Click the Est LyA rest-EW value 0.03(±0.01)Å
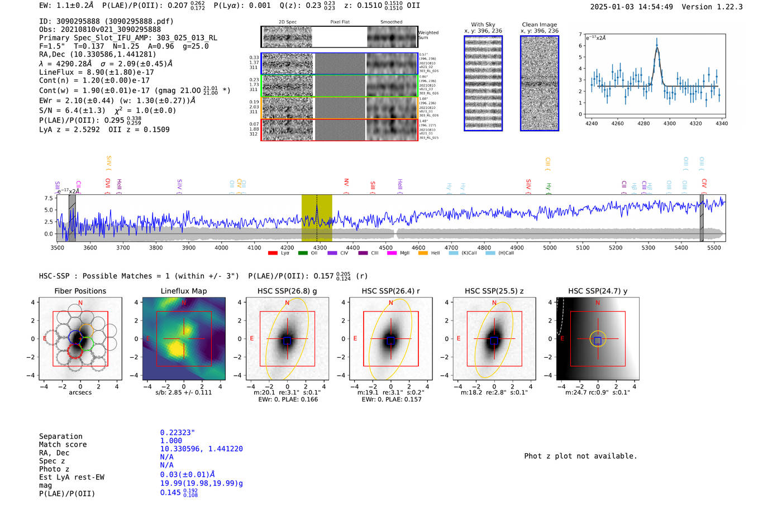The width and height of the screenshot is (782, 532). click(x=188, y=475)
